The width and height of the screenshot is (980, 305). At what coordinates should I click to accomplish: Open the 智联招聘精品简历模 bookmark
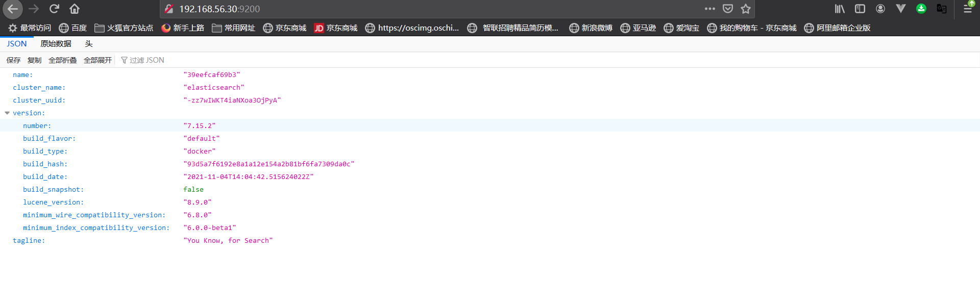tap(513, 28)
